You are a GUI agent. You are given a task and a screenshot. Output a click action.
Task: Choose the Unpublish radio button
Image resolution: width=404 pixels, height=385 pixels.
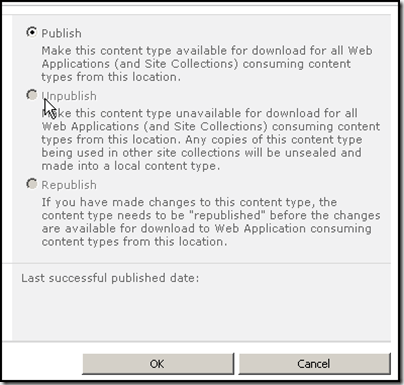(x=32, y=95)
